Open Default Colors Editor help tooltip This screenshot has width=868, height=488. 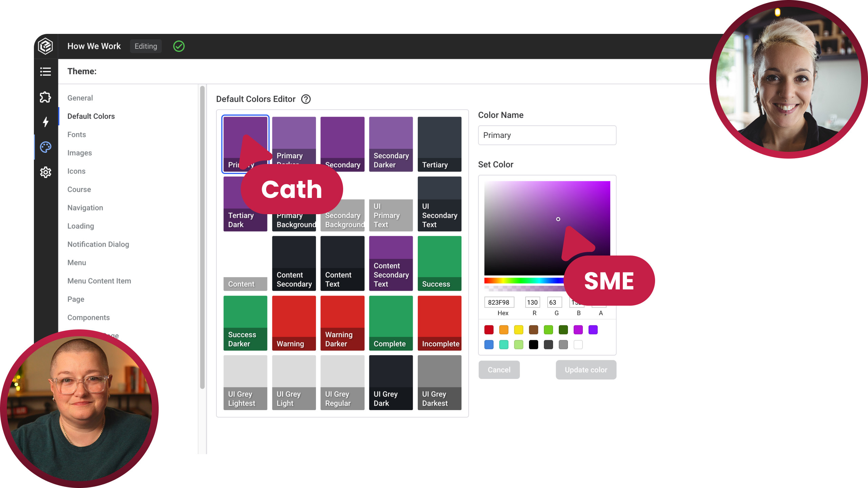click(x=305, y=99)
